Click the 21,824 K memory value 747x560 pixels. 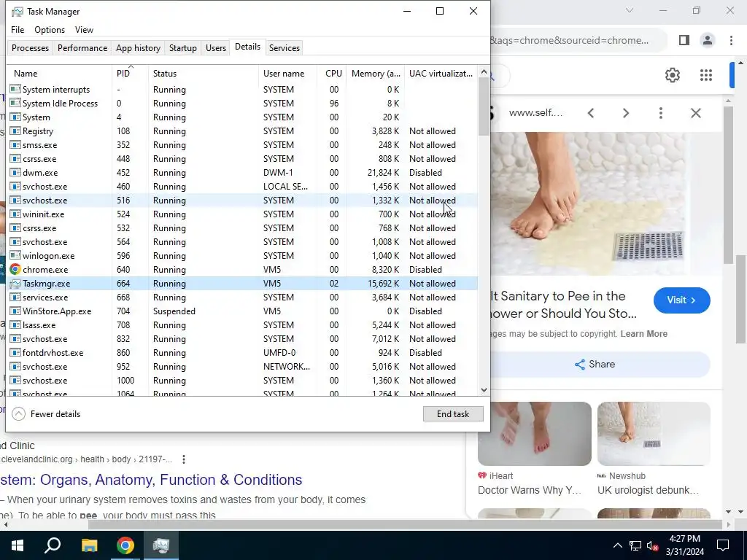click(383, 172)
